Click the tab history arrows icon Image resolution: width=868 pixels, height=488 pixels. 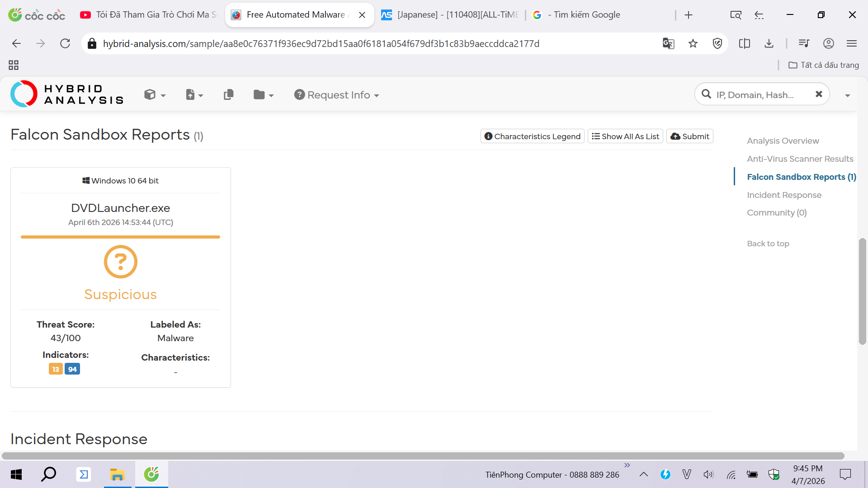[x=759, y=15]
